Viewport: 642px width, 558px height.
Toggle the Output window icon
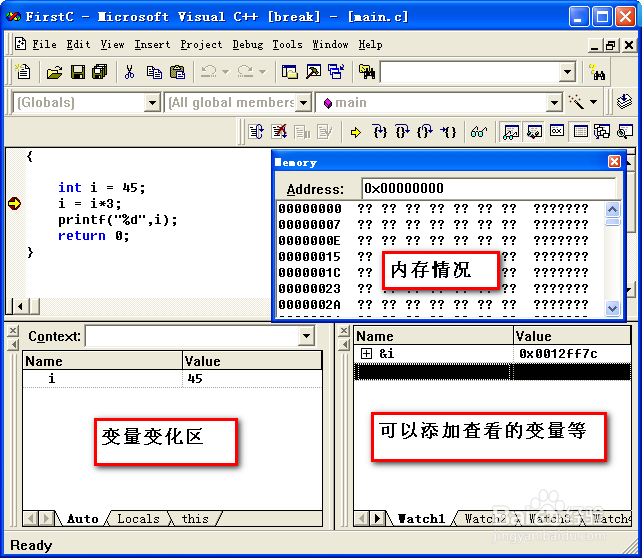click(313, 72)
